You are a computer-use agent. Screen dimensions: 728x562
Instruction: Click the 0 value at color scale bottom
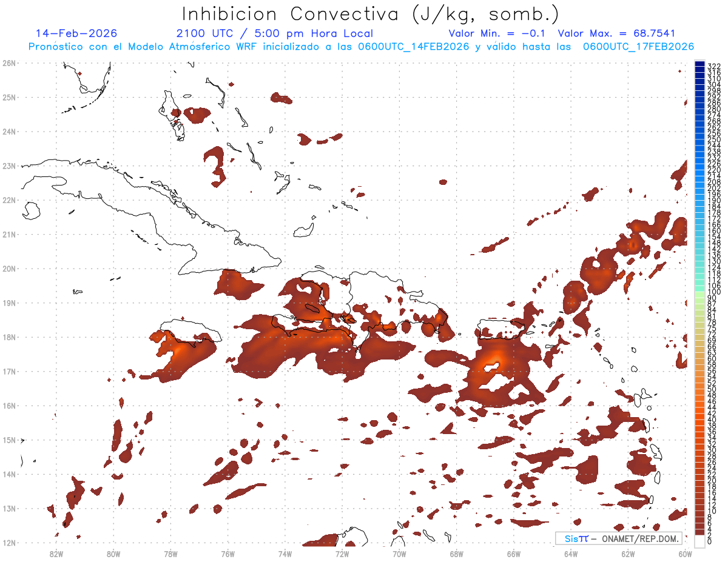point(710,541)
